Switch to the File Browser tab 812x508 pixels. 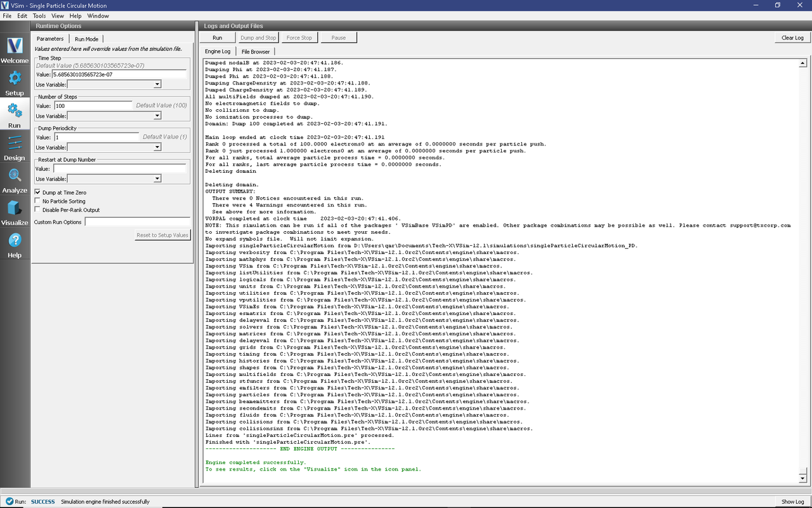pos(255,51)
